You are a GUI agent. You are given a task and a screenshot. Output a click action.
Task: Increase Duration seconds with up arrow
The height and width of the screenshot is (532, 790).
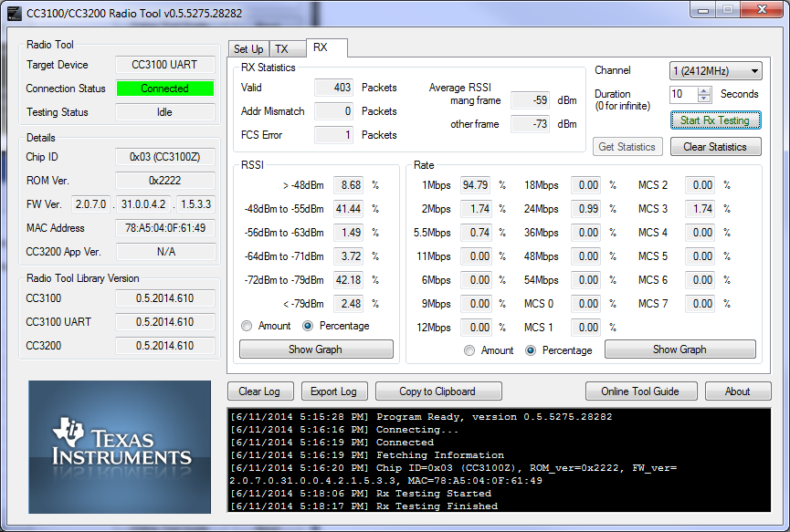tap(704, 90)
